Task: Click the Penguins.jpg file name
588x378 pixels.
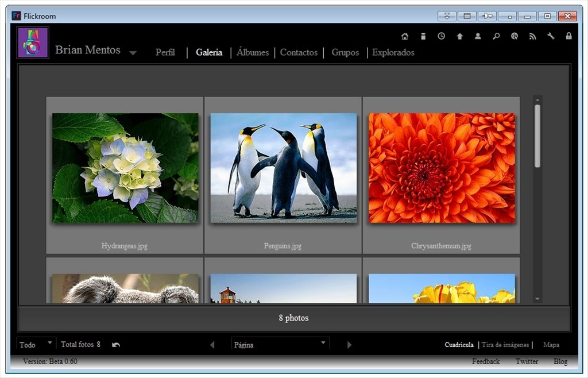Action: [x=283, y=246]
